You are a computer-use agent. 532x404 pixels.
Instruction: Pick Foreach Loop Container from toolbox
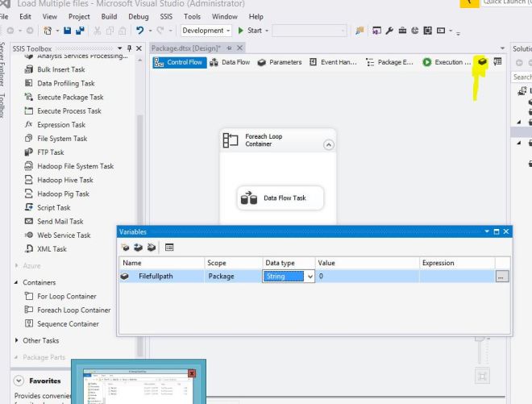tap(73, 310)
